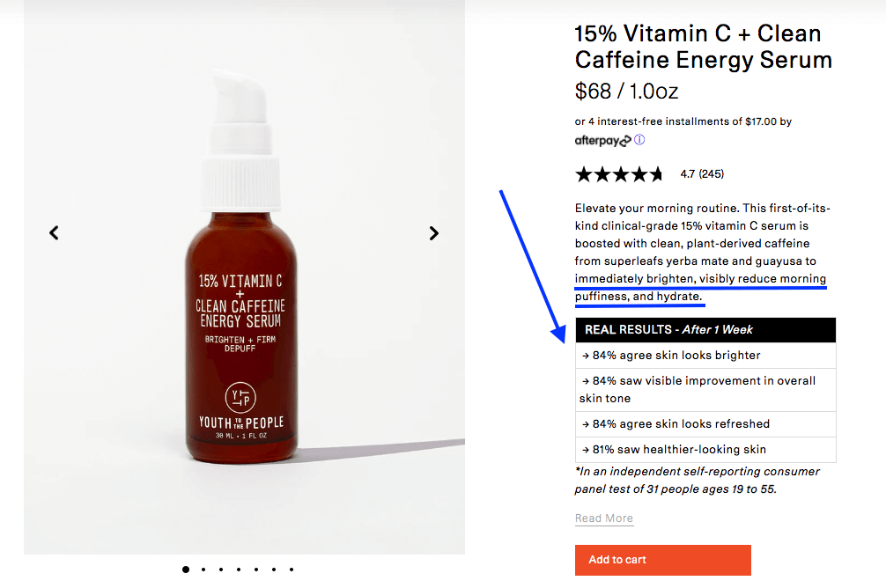Add the serum to cart

point(663,560)
